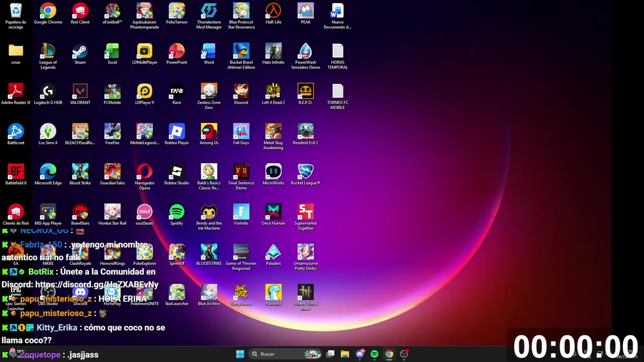Select the Baldi's Basics Classic icon
The width and height of the screenshot is (644, 362).
coord(209,177)
